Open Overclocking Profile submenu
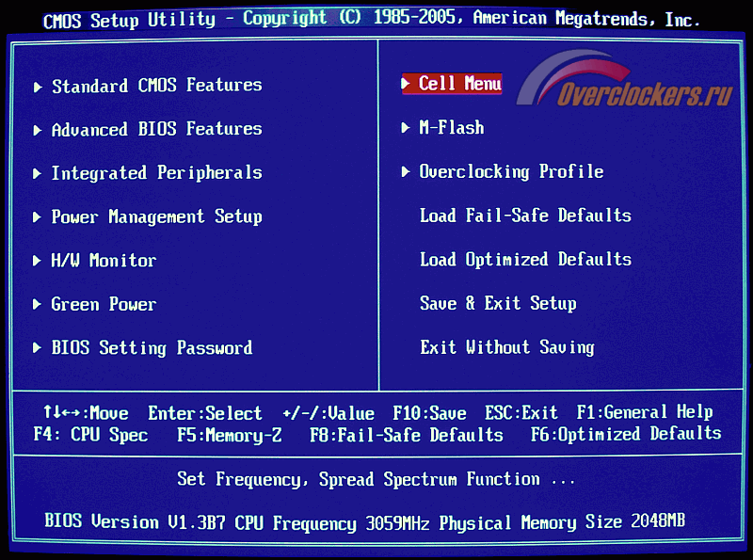 [511, 171]
